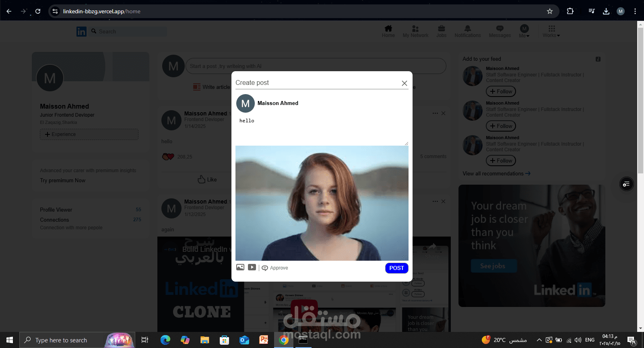Click See jobs on the ad banner
This screenshot has width=644, height=348.
click(x=493, y=266)
